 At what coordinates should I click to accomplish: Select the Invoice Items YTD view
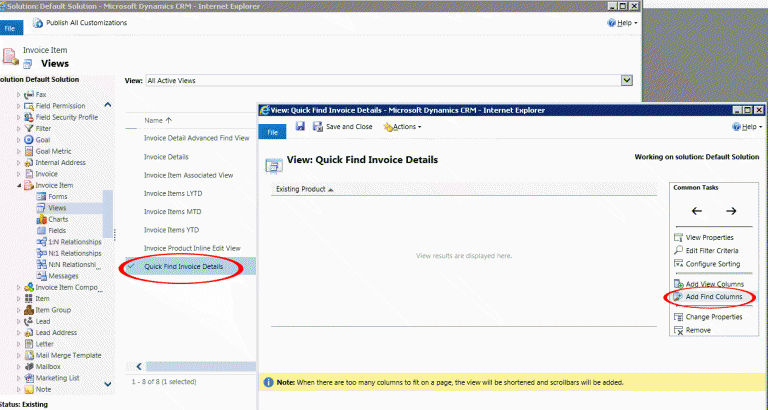[171, 230]
